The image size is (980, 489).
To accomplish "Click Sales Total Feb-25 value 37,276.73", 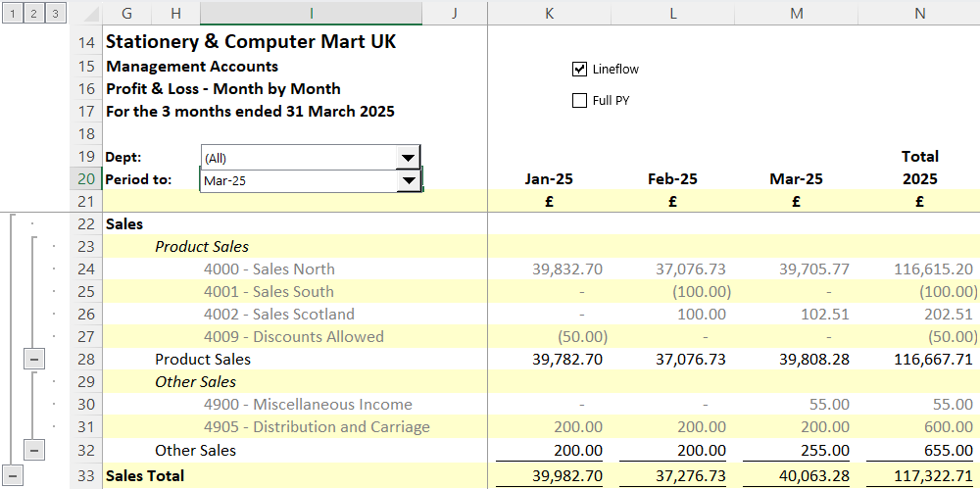I will (x=691, y=476).
